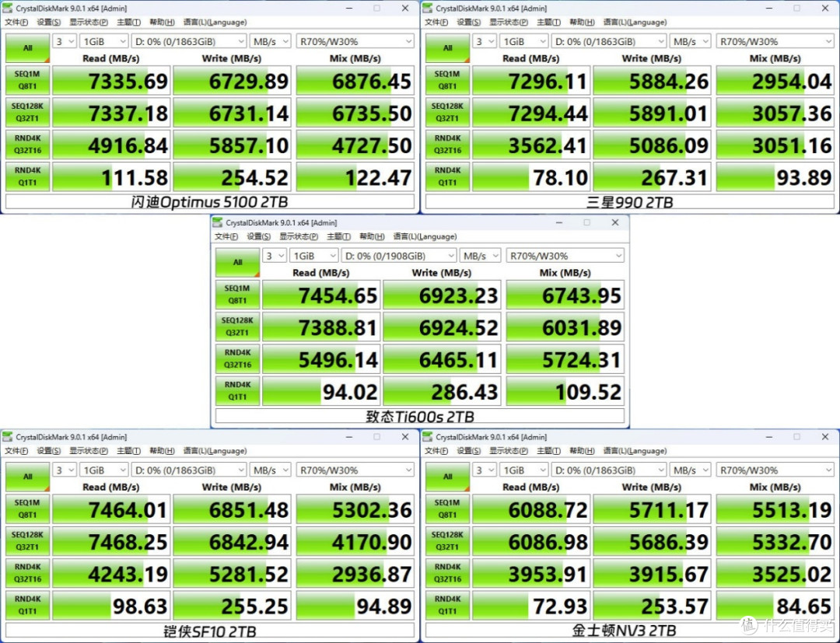Open MB/s unit dropdown in 铠侠SF10 window

pyautogui.click(x=271, y=470)
